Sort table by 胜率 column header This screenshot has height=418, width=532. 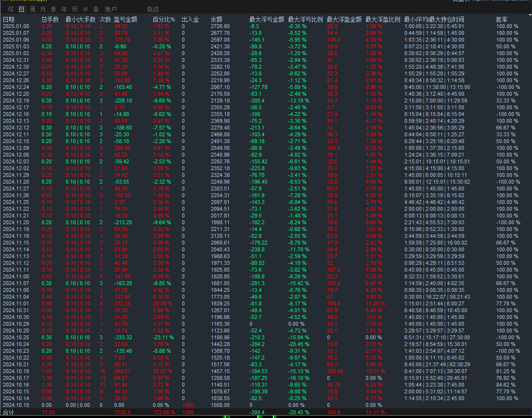pos(502,20)
